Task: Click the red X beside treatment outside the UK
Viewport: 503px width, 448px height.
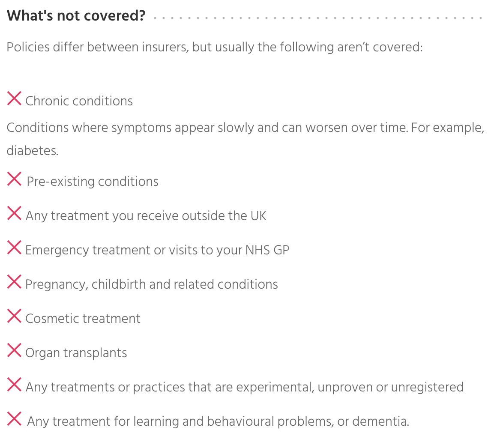Action: point(14,213)
